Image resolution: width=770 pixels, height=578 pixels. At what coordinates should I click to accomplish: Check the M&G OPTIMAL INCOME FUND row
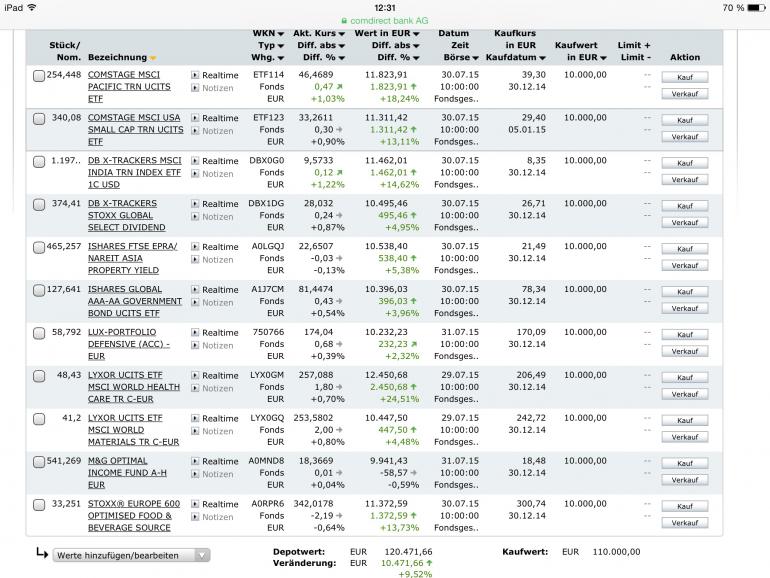pos(39,462)
